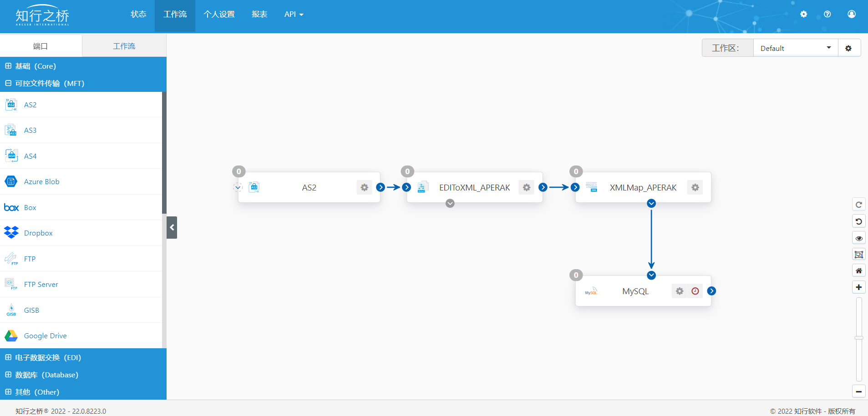Click the MySQL output connector
Viewport: 868px width, 416px height.
click(711, 291)
